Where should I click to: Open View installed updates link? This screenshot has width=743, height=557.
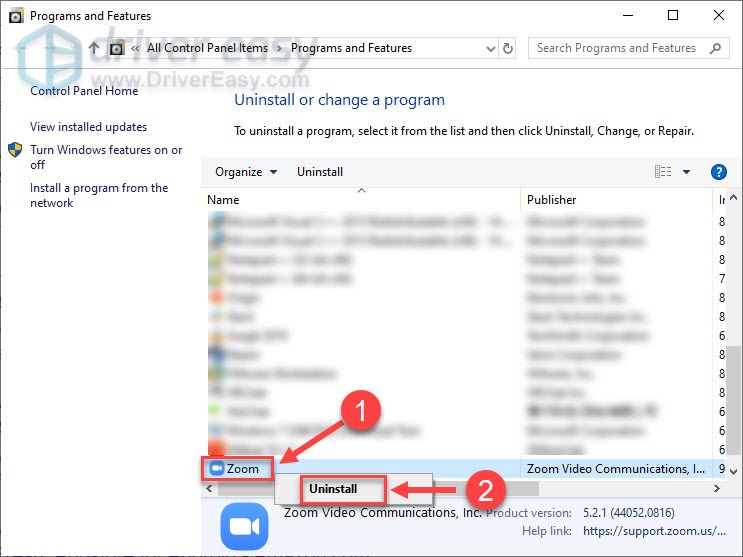point(88,127)
